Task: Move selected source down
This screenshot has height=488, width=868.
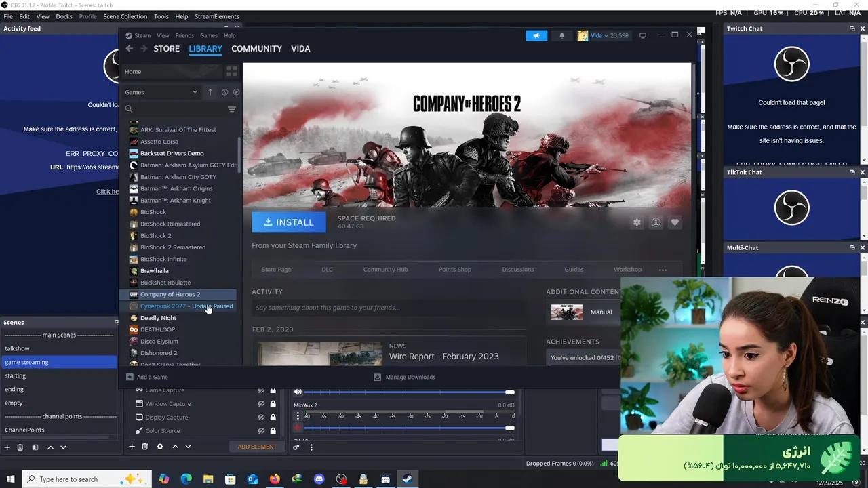Action: [188, 447]
